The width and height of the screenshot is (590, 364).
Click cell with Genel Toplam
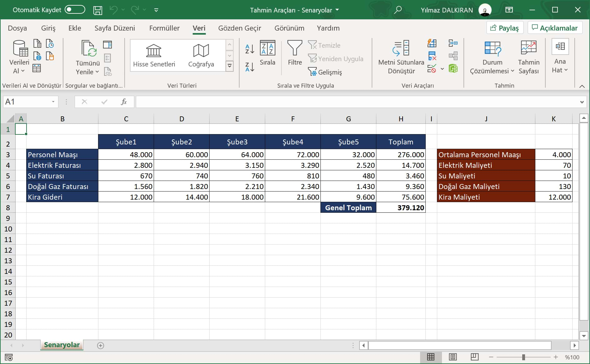click(x=348, y=208)
